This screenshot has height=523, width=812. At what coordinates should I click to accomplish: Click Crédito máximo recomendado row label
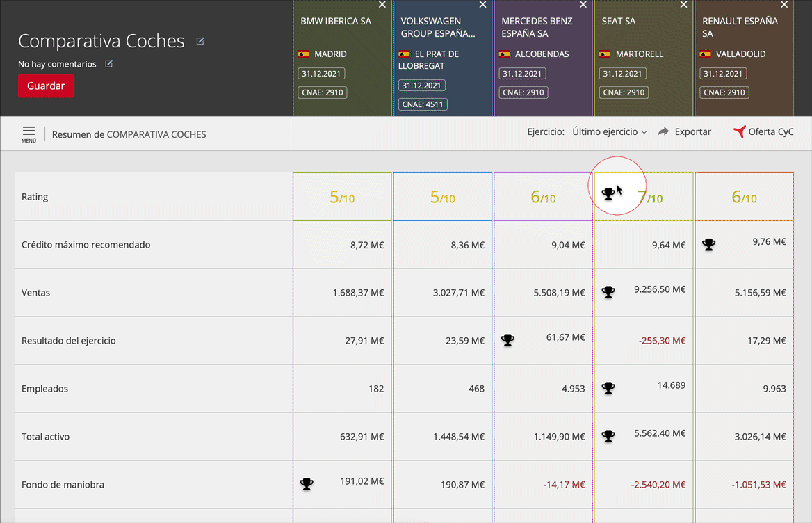point(86,244)
